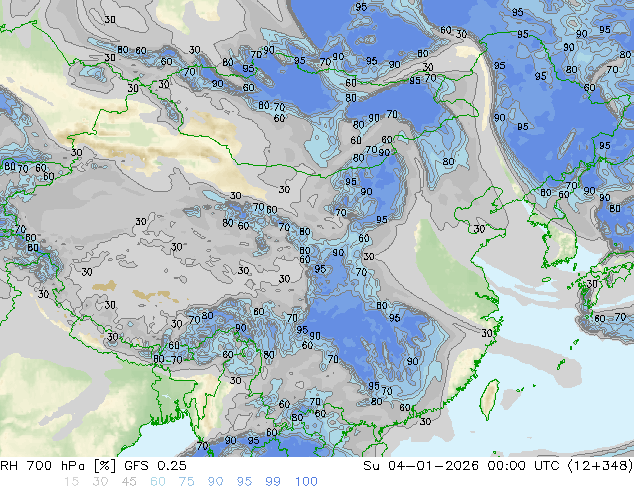
Task: Select legend value 95 in bottom color scale
Action: [244, 482]
